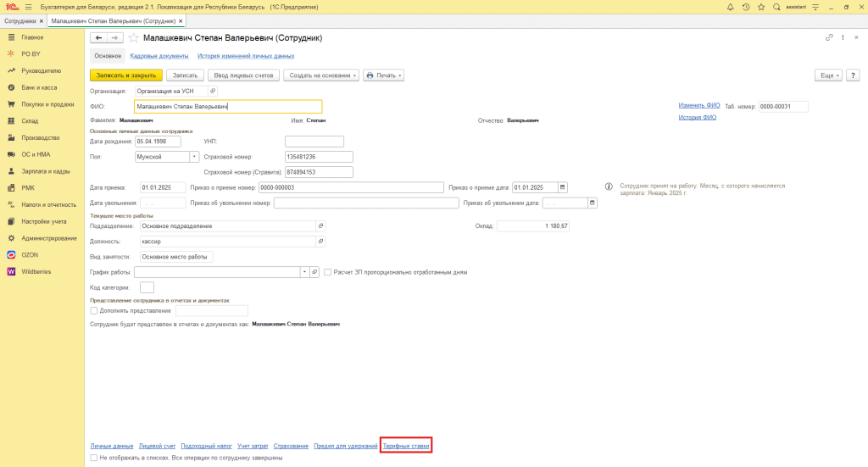
Task: Open Создать на основании dropdown
Action: [x=321, y=75]
